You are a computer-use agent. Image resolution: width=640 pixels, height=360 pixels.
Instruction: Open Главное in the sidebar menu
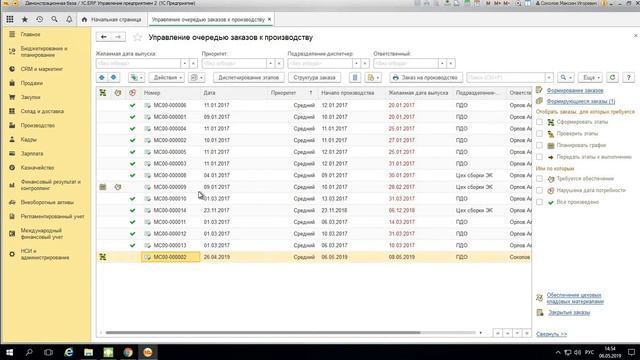[x=31, y=35]
